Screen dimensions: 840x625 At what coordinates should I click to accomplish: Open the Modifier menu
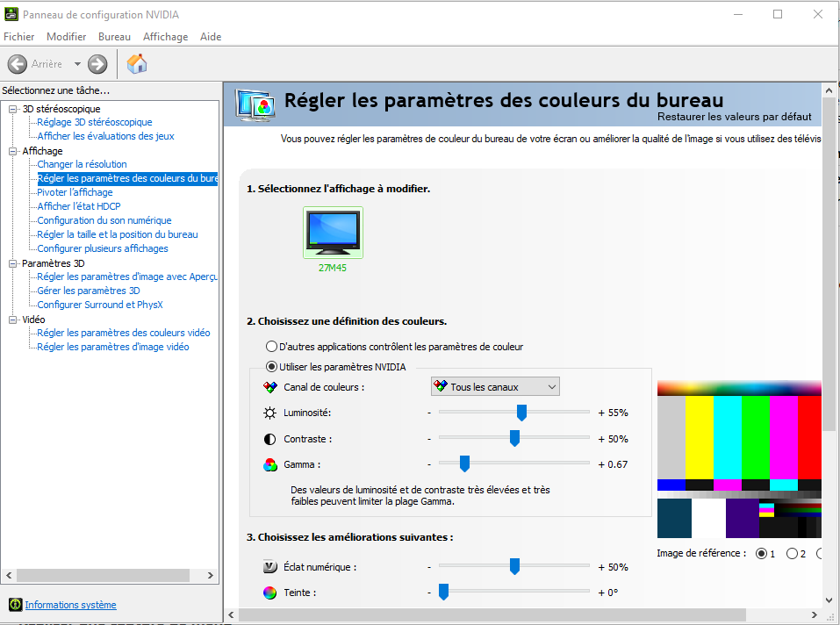[67, 36]
